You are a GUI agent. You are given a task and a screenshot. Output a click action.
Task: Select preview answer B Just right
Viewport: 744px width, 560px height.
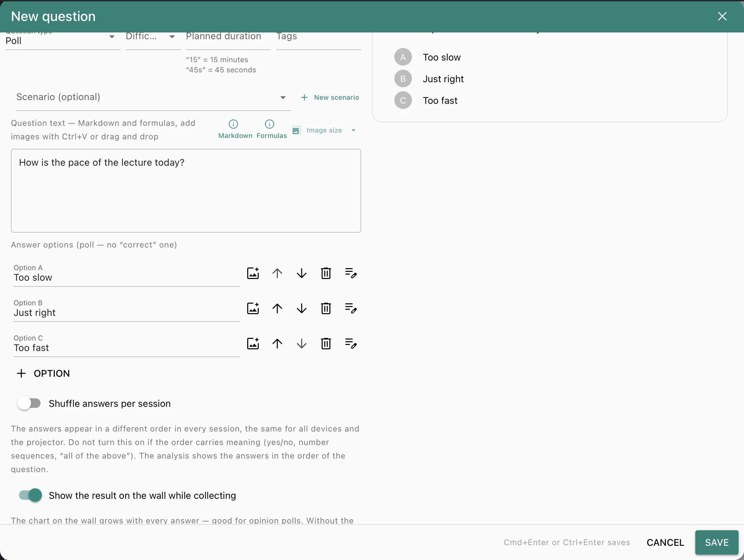click(x=429, y=79)
